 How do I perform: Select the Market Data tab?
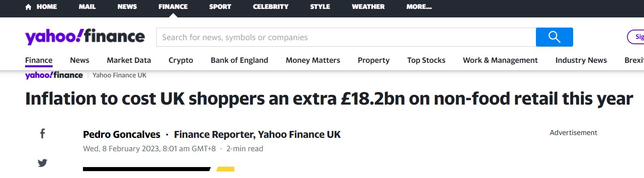pos(129,60)
